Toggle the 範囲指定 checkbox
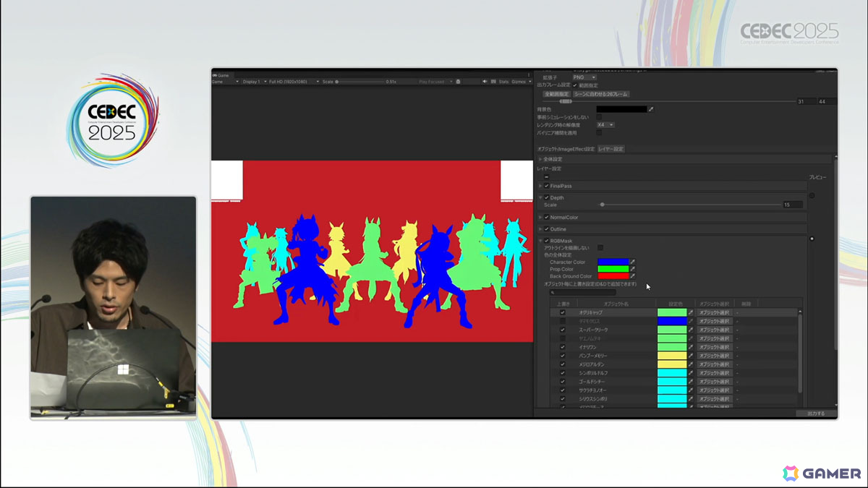Screen dimensions: 868x488 click(575, 85)
